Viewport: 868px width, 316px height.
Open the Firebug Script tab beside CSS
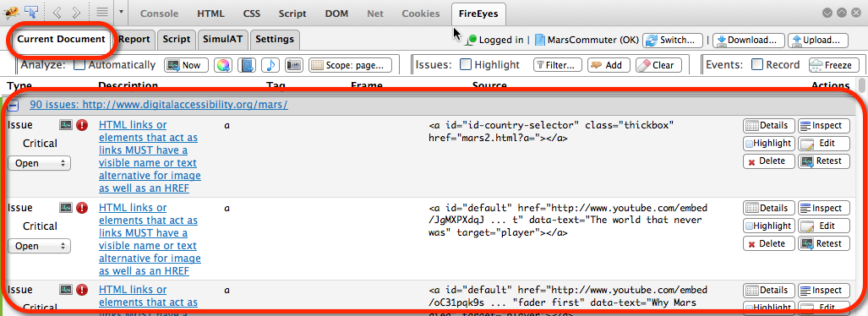[292, 14]
